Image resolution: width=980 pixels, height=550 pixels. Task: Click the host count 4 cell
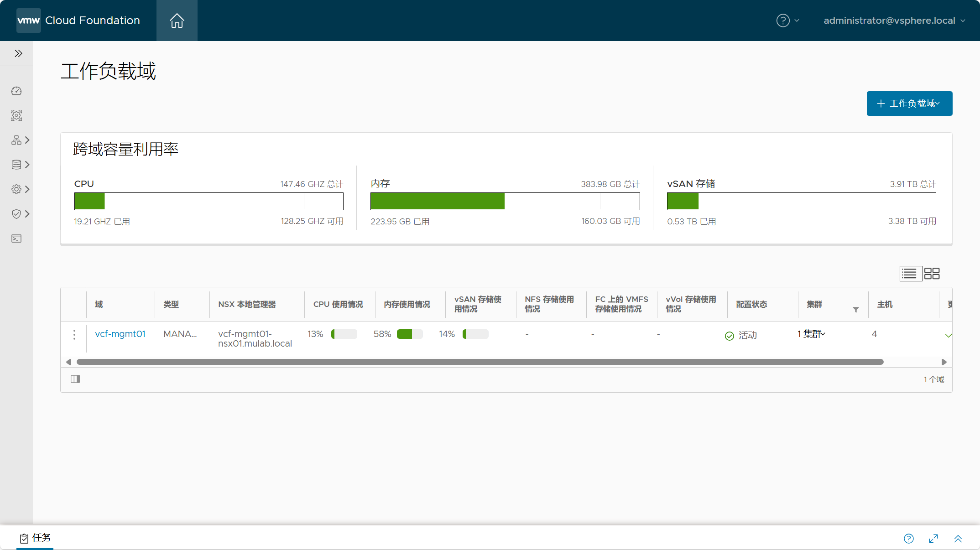click(x=874, y=334)
